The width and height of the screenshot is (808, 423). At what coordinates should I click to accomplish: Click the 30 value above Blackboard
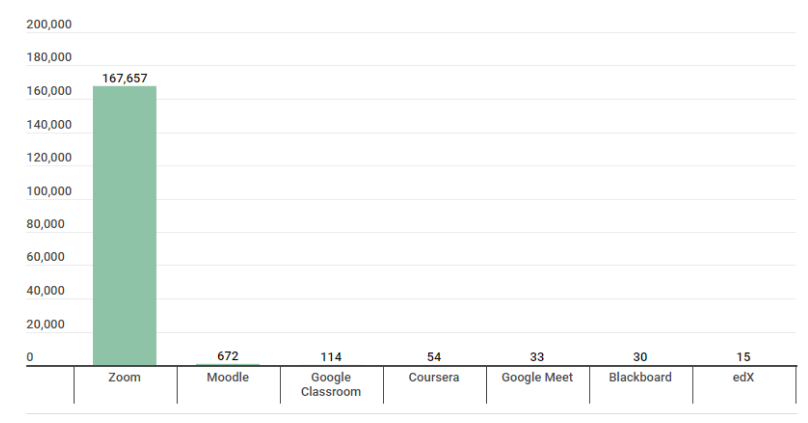pyautogui.click(x=640, y=357)
